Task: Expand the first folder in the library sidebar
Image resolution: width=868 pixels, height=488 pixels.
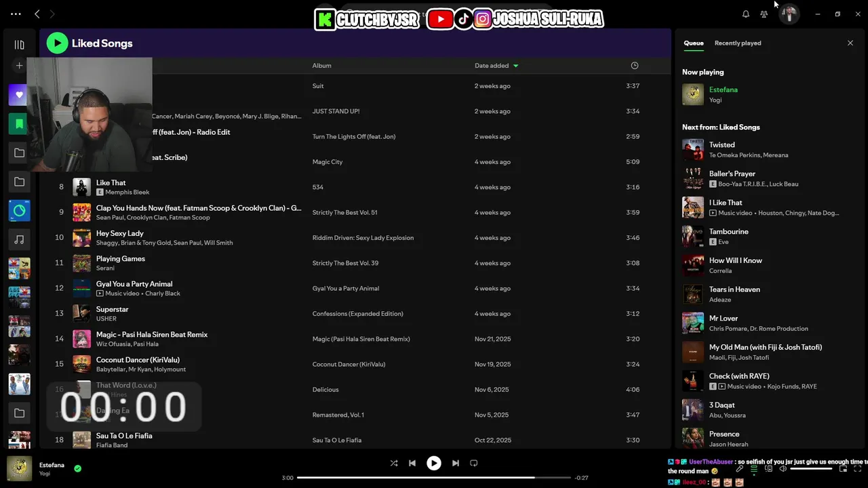Action: pyautogui.click(x=19, y=152)
